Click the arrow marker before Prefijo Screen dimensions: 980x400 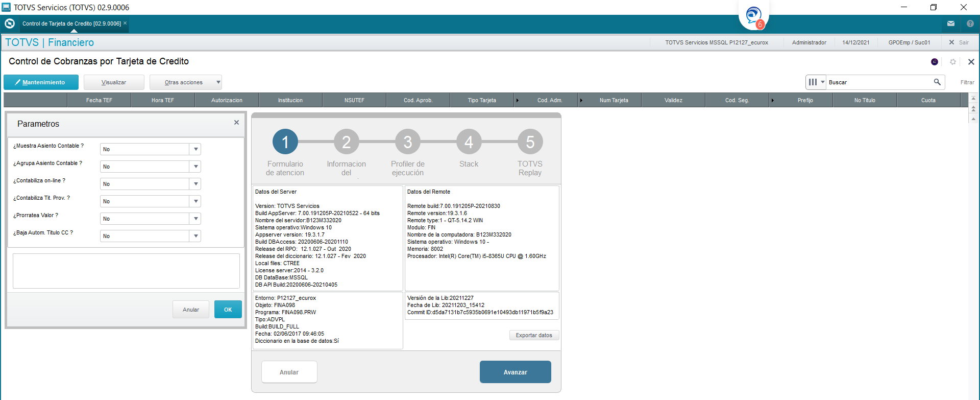pos(772,100)
